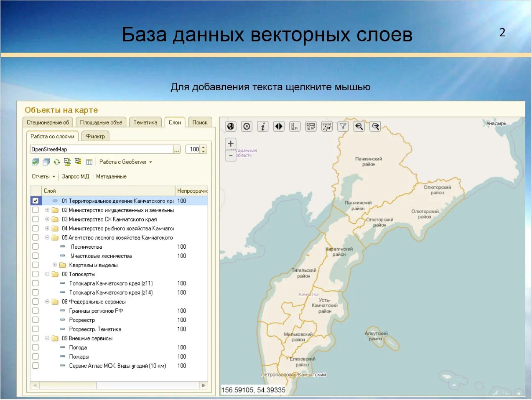Enable the Пожары layer checkbox
The width and height of the screenshot is (532, 400).
(36, 357)
